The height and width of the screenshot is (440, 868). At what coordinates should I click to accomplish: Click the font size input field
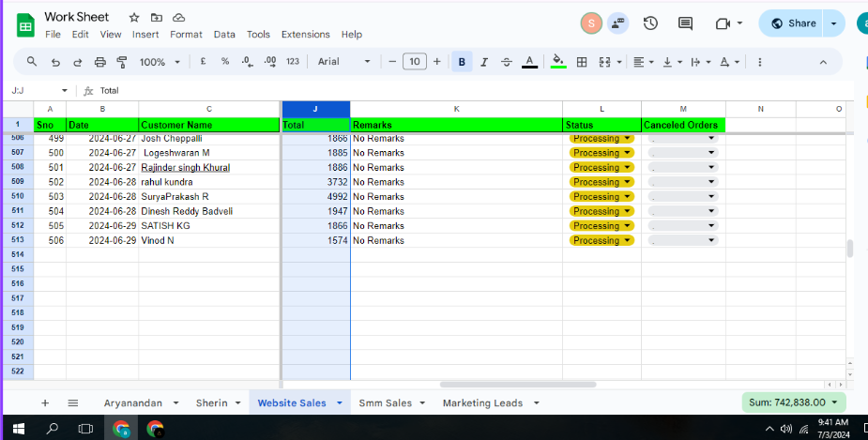click(414, 62)
